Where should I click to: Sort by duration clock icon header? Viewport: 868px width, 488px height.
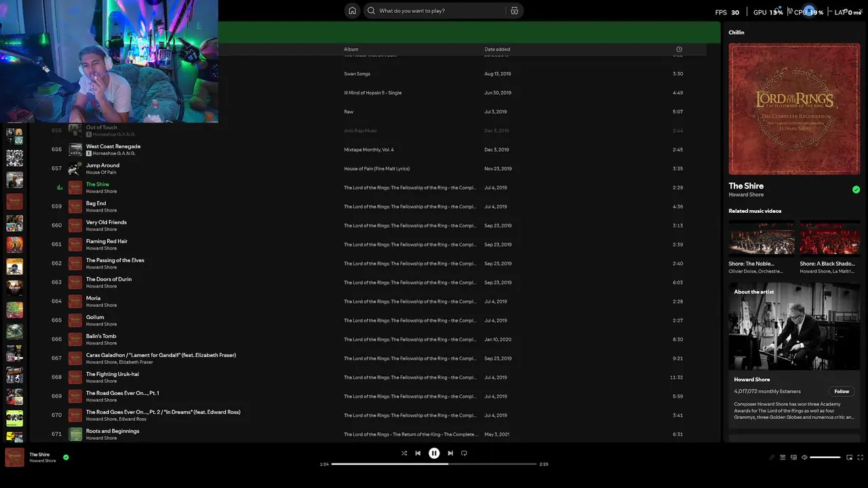click(x=679, y=49)
